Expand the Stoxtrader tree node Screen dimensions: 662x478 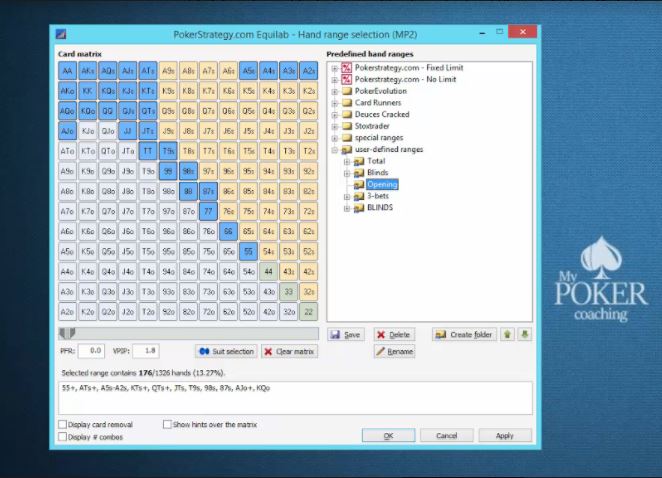[334, 126]
